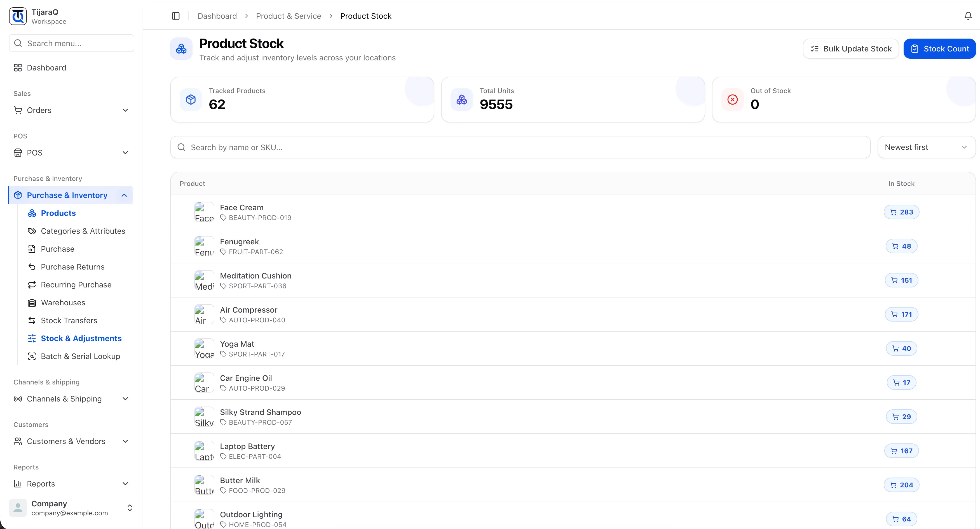Screen dimensions: 980x529
Task: Click the Total Units cubes icon
Action: pos(461,100)
